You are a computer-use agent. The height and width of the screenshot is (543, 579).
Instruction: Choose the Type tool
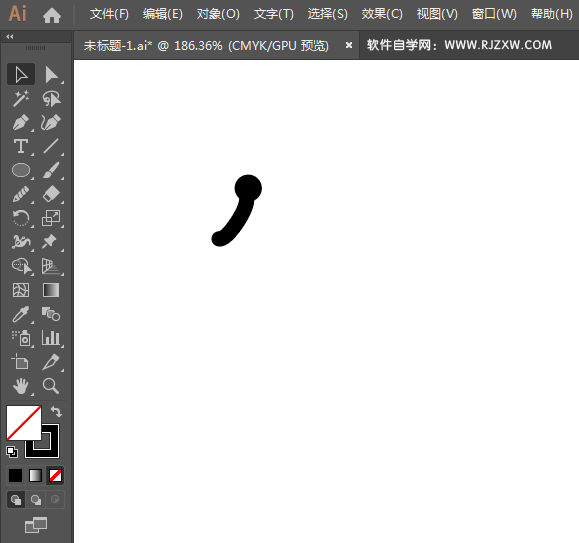coord(21,146)
